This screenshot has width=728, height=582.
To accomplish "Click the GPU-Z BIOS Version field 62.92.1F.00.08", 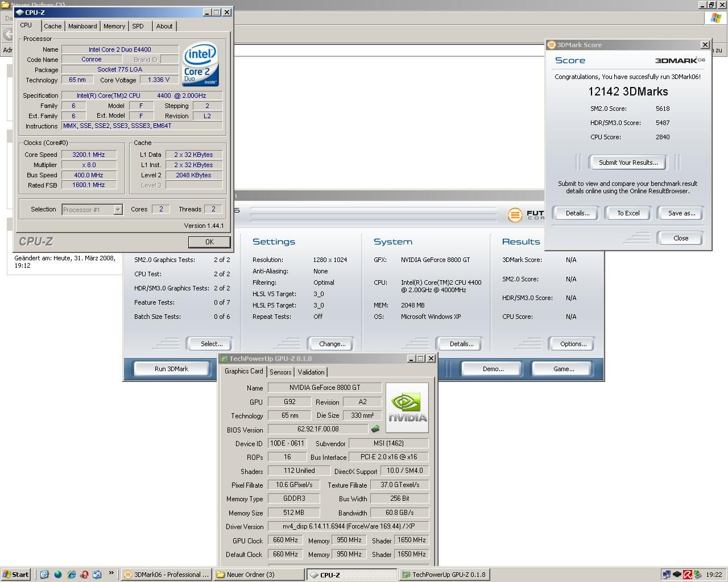I will tap(318, 429).
